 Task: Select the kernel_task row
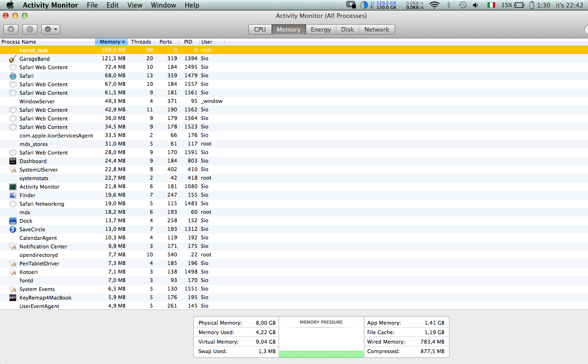coord(294,50)
